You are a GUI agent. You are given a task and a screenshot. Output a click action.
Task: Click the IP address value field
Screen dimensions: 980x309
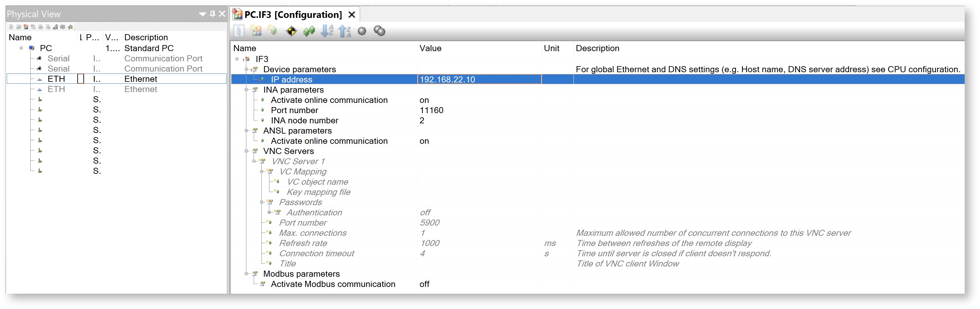point(479,80)
